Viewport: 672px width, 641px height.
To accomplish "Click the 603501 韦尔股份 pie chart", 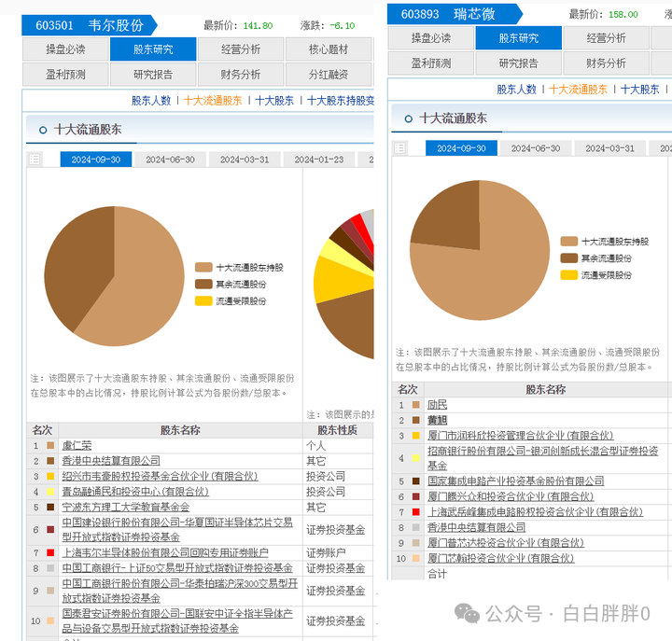I will [x=115, y=276].
